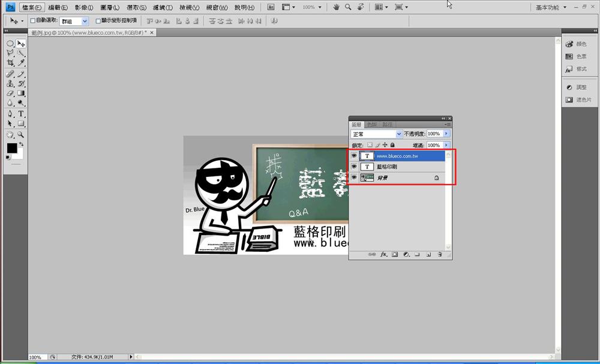Open the Arrange Documents dropdown

[x=381, y=7]
